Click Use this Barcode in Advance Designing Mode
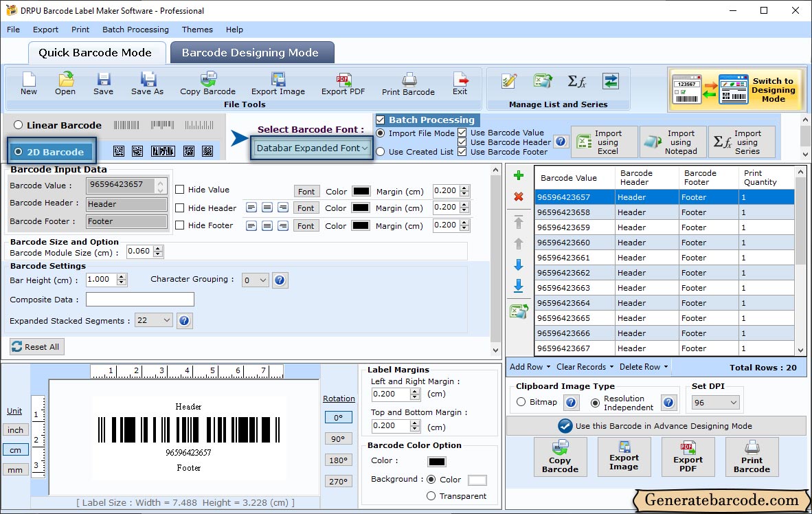The image size is (812, 514). [x=655, y=426]
